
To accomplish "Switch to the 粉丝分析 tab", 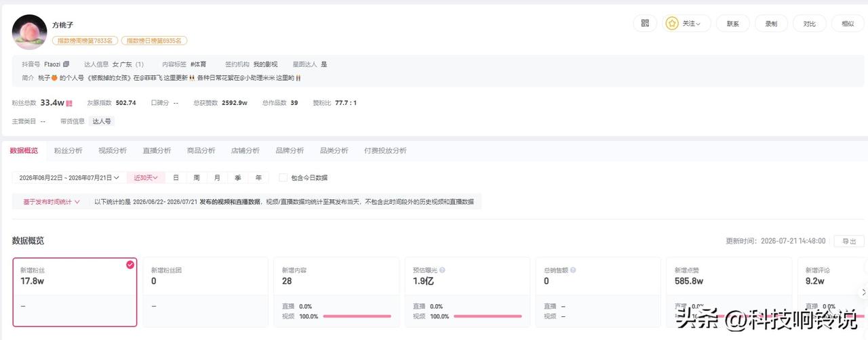I will click(x=68, y=150).
